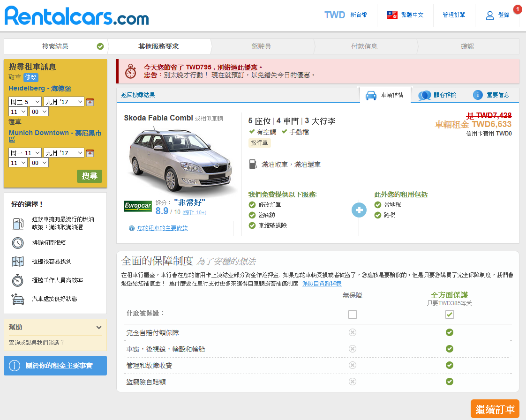Go to 搜索結果 step tab
Image resolution: width=526 pixels, height=420 pixels.
click(55, 46)
